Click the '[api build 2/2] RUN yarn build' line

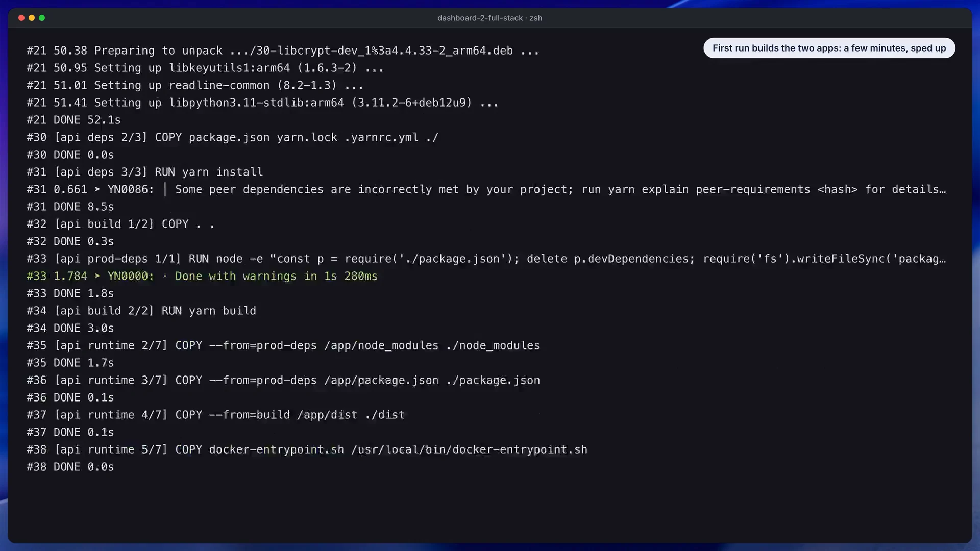coord(141,311)
